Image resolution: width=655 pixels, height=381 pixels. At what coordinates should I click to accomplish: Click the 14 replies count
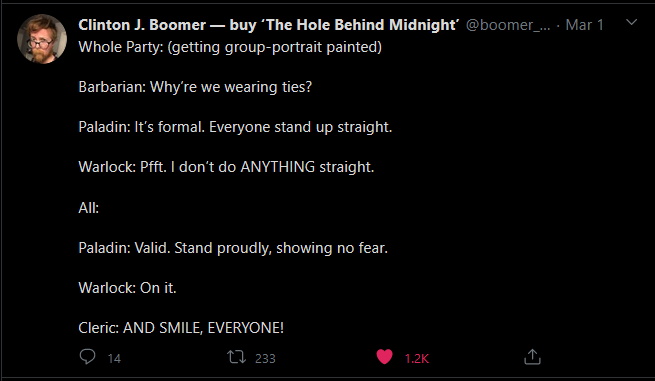pos(114,358)
